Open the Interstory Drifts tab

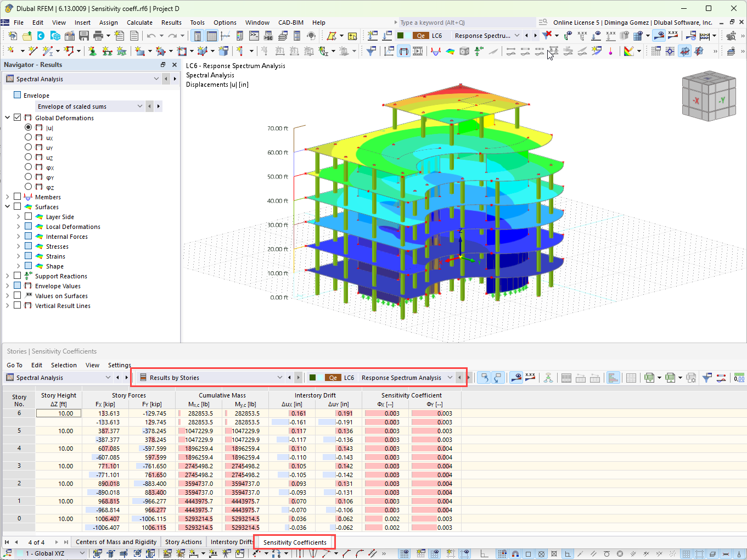(231, 542)
